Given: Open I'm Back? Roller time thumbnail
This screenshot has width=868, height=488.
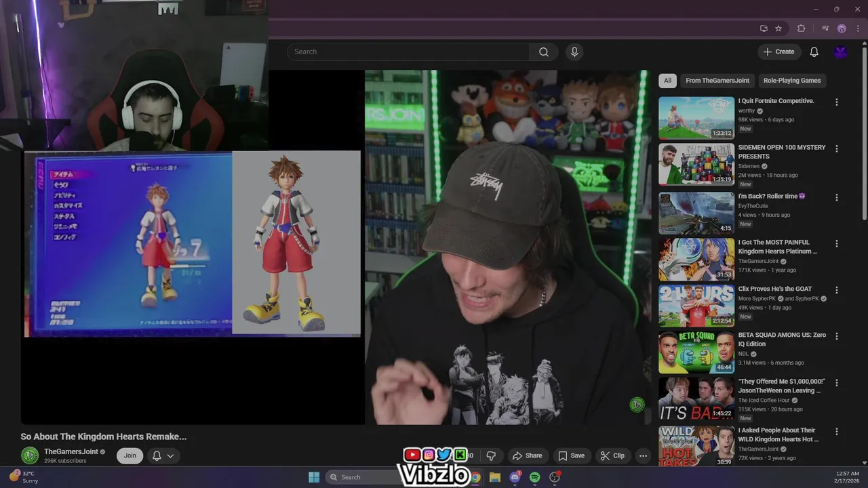Looking at the screenshot, I should pos(696,213).
